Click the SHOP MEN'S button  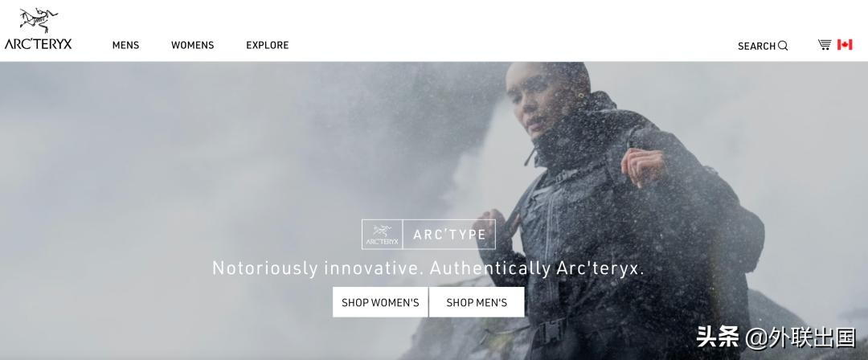point(477,302)
